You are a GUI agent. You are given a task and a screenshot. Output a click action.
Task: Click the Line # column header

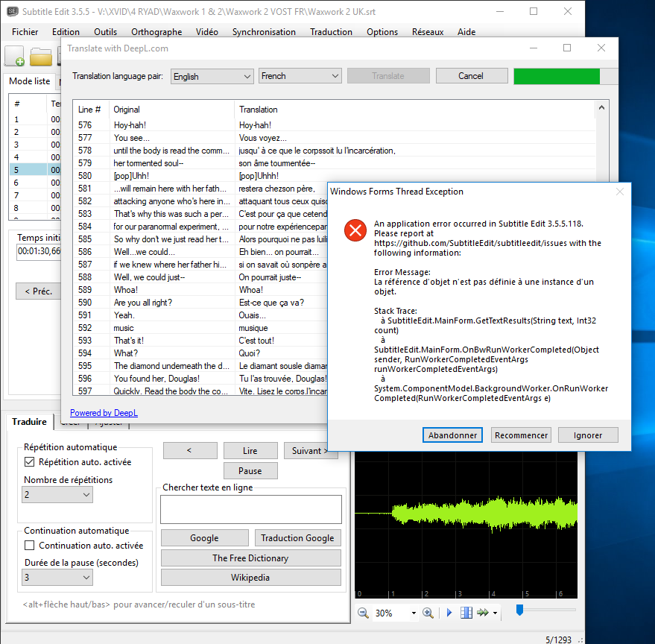(x=89, y=110)
